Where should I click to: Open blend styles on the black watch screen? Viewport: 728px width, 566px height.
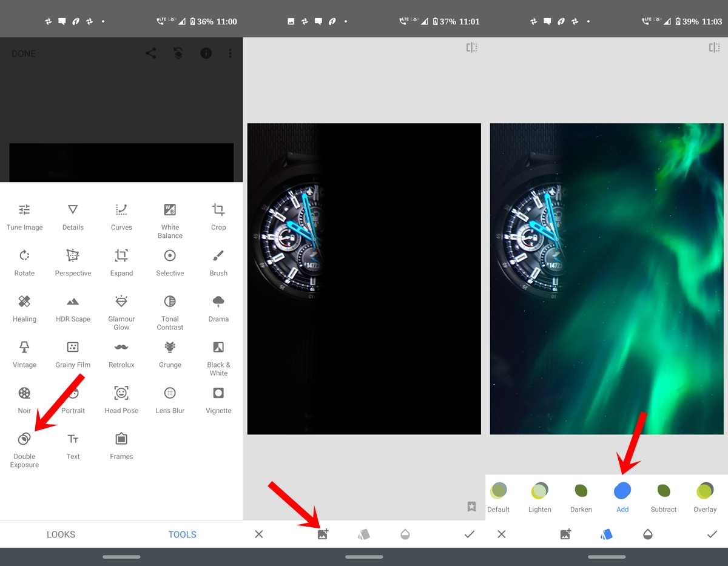click(364, 534)
